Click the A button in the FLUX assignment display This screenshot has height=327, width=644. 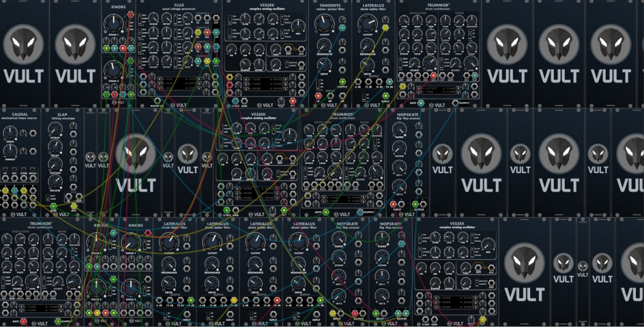(x=160, y=79)
